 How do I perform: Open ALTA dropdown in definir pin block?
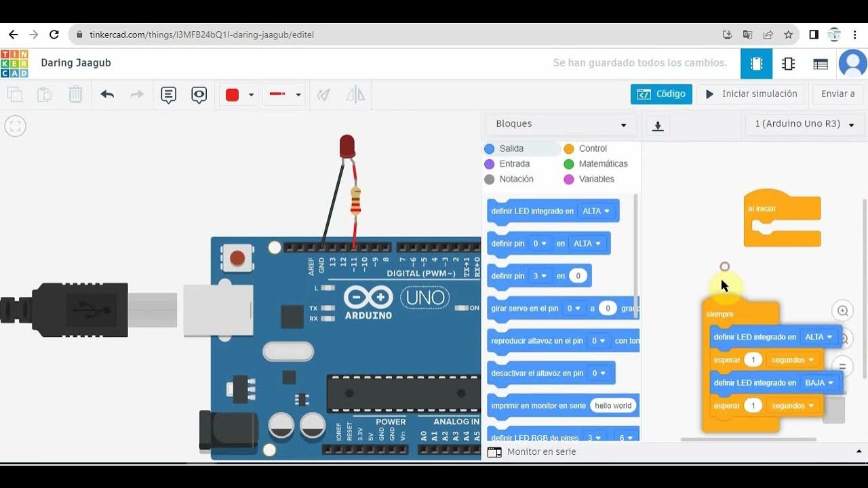pyautogui.click(x=587, y=244)
